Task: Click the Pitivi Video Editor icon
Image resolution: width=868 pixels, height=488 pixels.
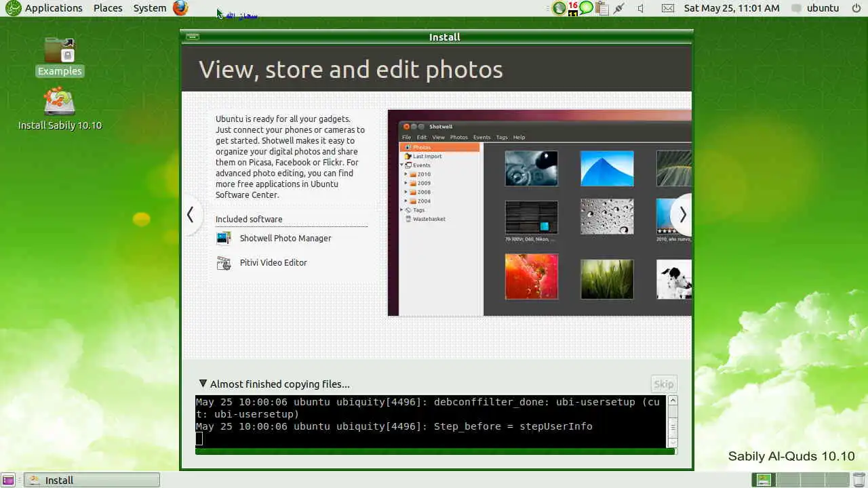Action: [224, 262]
